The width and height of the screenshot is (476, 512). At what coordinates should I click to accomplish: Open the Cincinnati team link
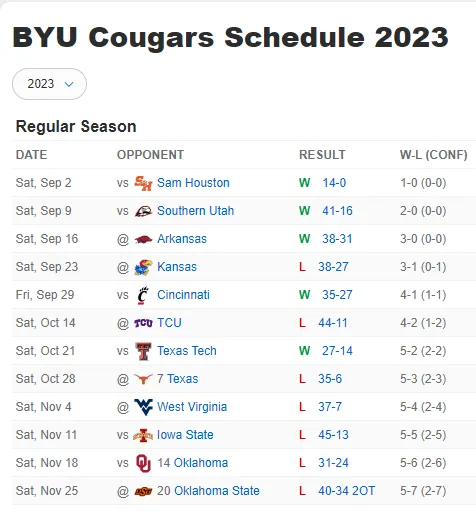[183, 295]
